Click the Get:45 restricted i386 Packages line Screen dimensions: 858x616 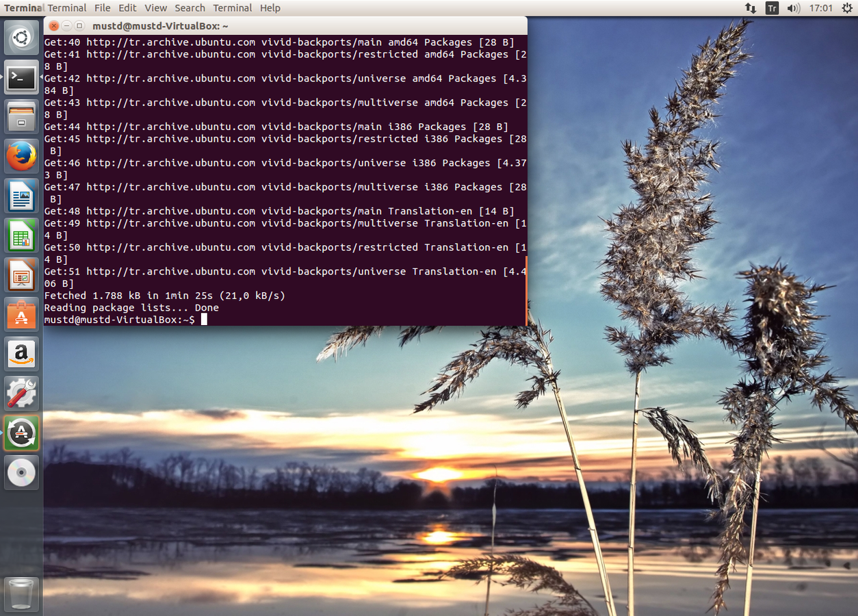pos(284,145)
